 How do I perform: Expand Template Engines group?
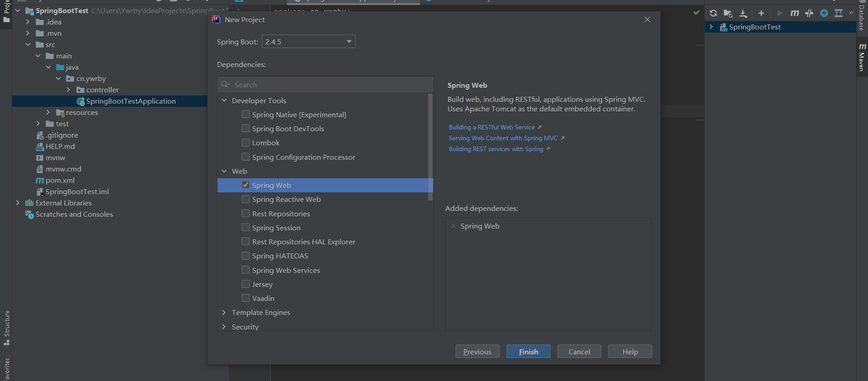pyautogui.click(x=224, y=312)
